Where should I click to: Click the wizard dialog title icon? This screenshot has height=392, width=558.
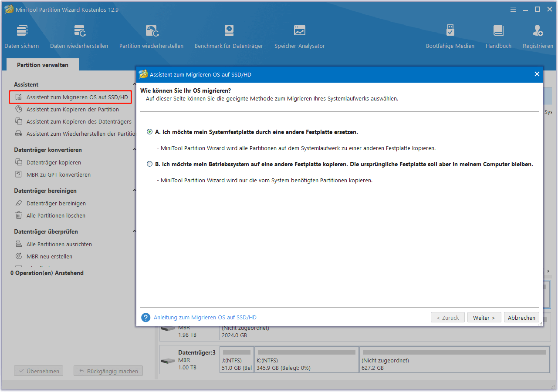143,74
